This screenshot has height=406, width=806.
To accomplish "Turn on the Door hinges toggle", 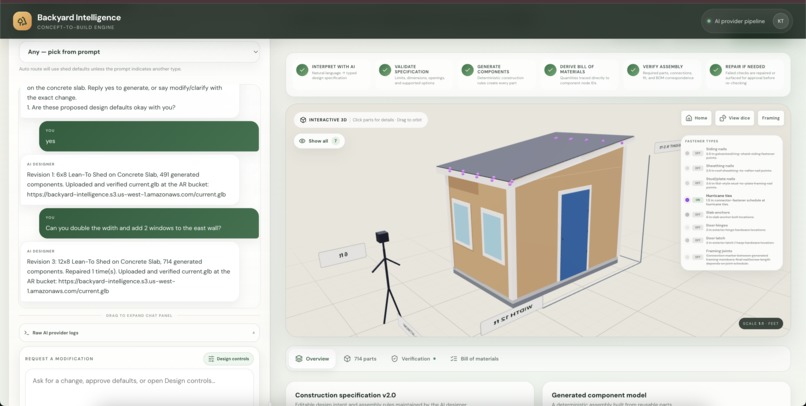I will click(697, 227).
